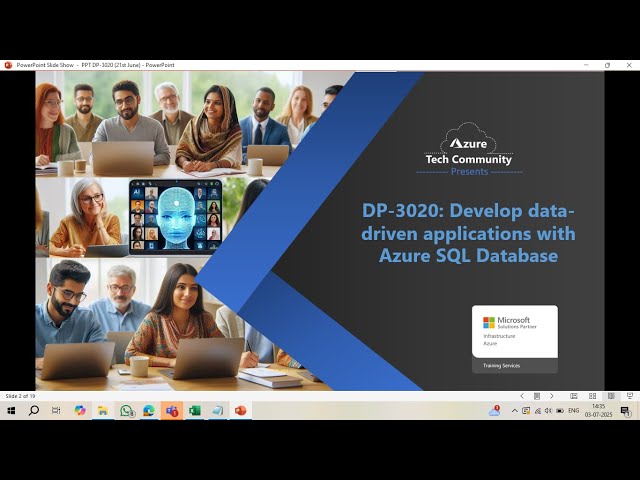The width and height of the screenshot is (640, 480).
Task: Open Task View on the taskbar
Action: [x=56, y=411]
